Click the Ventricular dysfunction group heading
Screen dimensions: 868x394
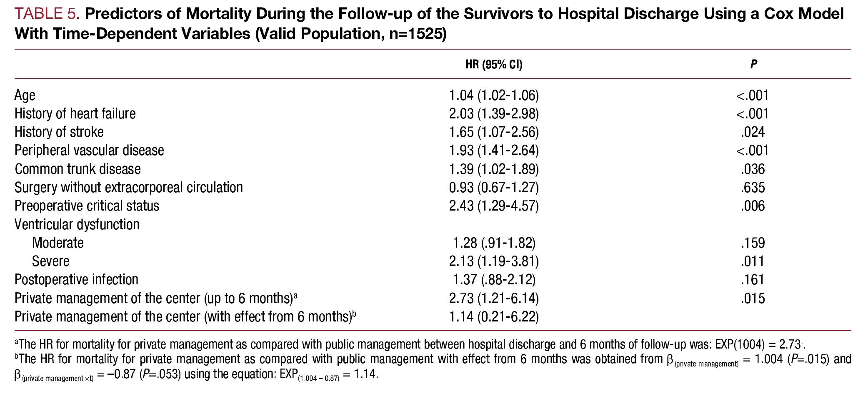pos(77,225)
